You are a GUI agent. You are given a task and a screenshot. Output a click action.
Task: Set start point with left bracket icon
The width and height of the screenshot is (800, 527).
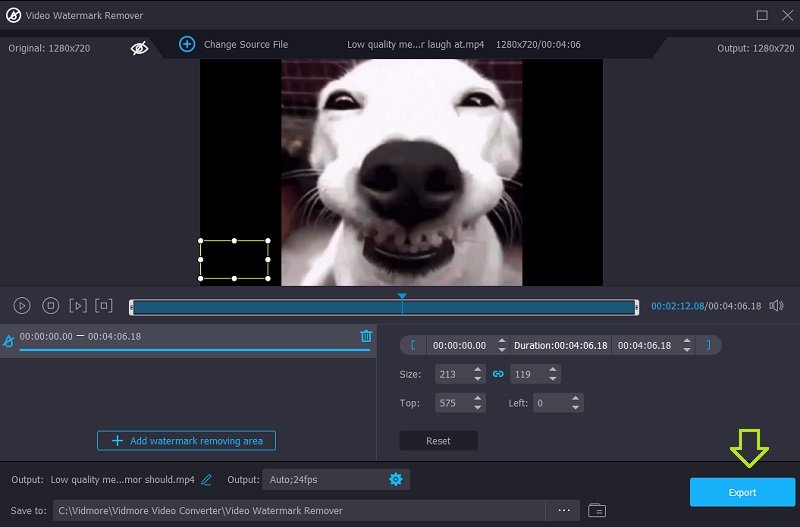pos(413,345)
